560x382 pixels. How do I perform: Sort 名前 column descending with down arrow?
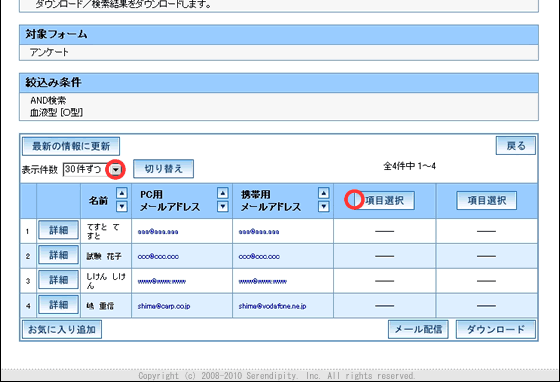pyautogui.click(x=122, y=206)
